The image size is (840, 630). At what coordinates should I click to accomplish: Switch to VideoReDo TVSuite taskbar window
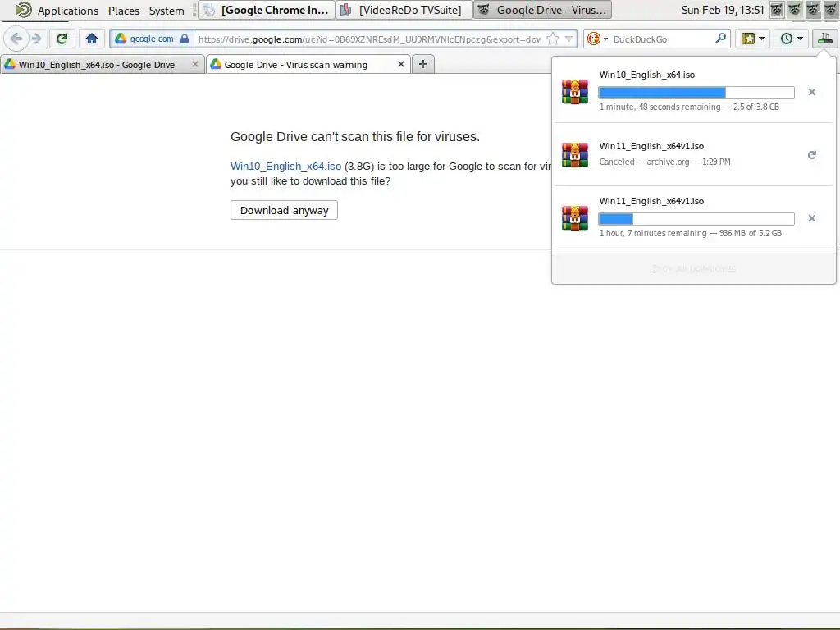pos(404,10)
